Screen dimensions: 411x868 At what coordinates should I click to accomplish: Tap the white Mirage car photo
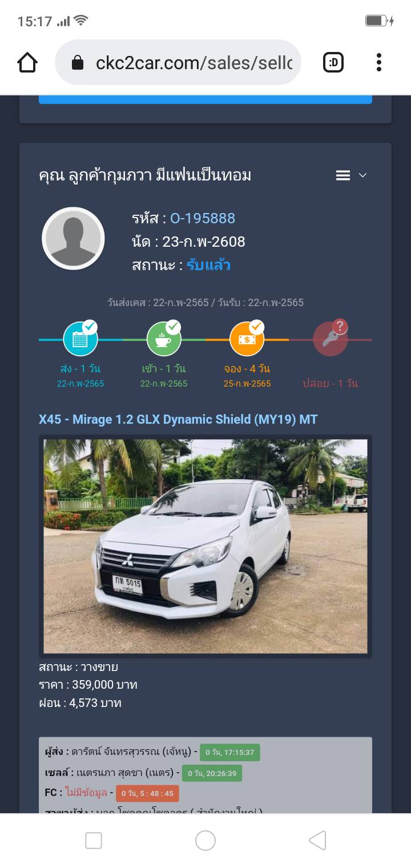[205, 546]
